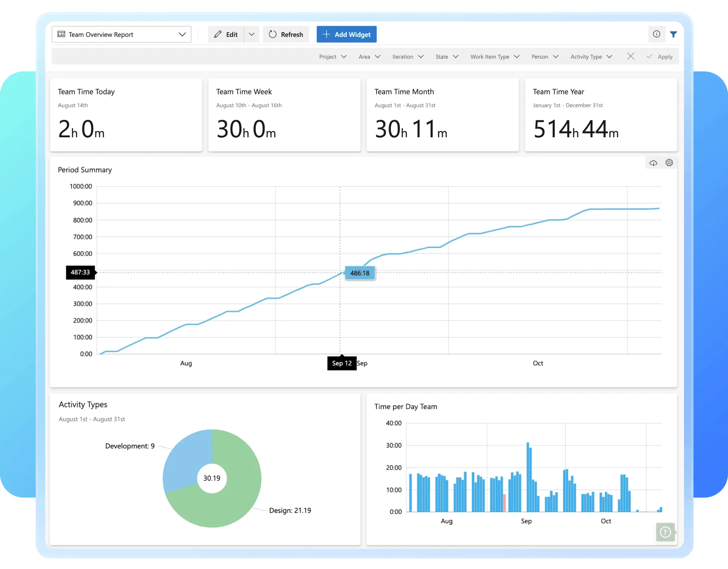Click the filter funnel icon
This screenshot has height=569, width=728.
coord(673,35)
